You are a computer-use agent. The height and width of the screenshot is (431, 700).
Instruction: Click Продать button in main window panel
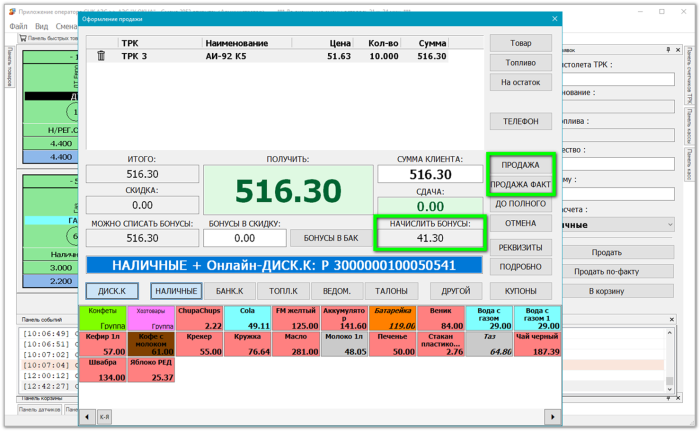point(618,252)
